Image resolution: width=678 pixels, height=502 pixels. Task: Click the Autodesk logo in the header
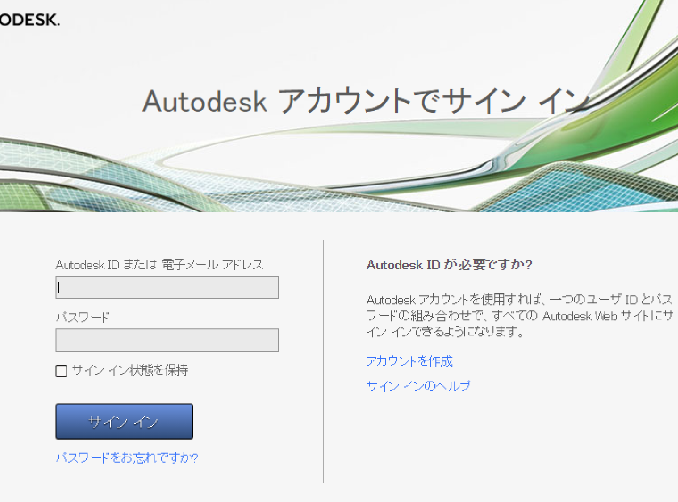29,19
